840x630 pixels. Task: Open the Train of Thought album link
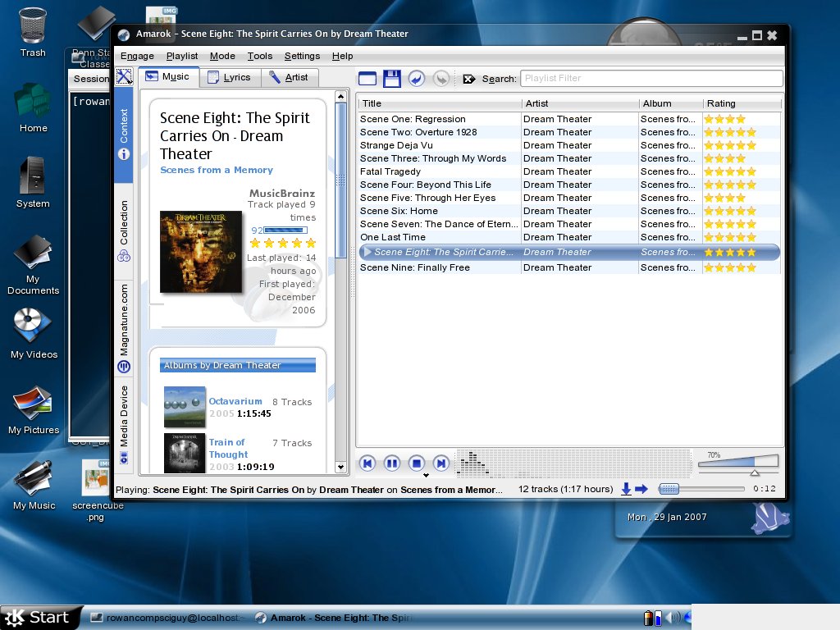coord(228,449)
